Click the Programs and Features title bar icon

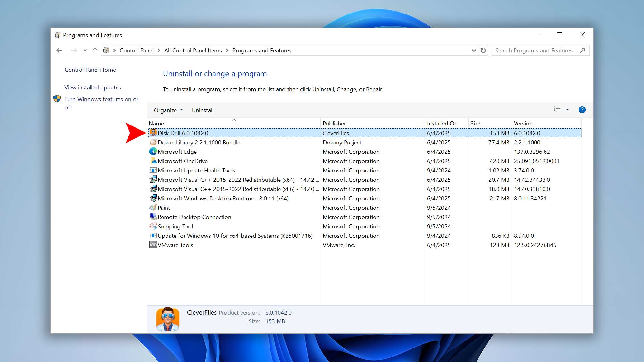pyautogui.click(x=58, y=35)
